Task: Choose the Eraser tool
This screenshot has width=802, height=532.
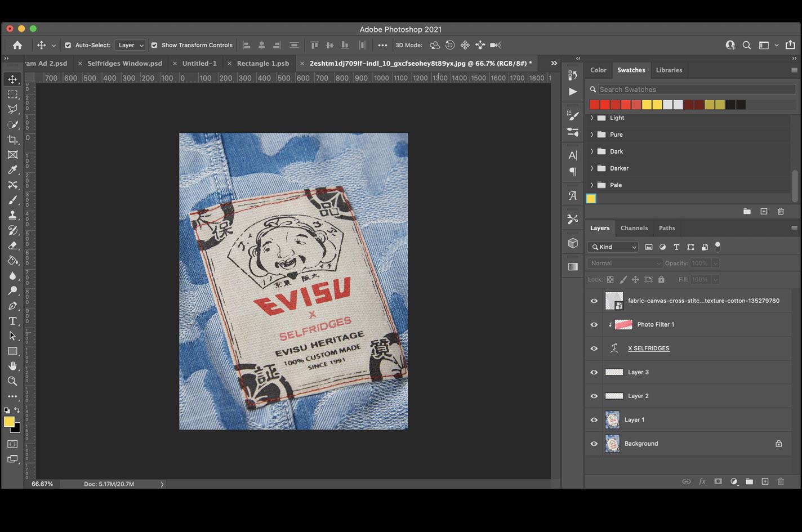Action: [x=12, y=245]
